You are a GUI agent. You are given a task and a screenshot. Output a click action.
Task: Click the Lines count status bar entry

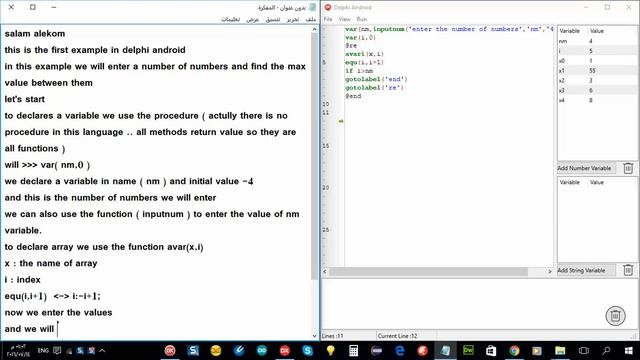pyautogui.click(x=333, y=336)
